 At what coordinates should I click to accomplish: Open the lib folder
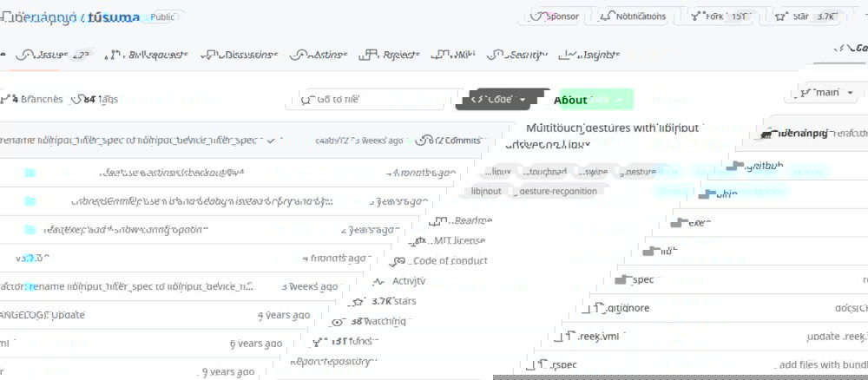click(x=668, y=251)
